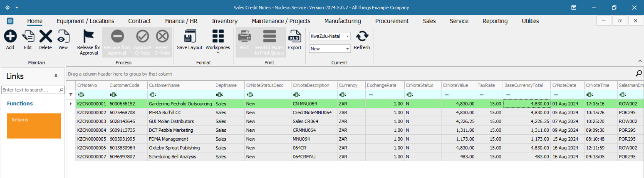The width and height of the screenshot is (644, 178).
Task: Click the Delete X icon
Action: tap(45, 36)
